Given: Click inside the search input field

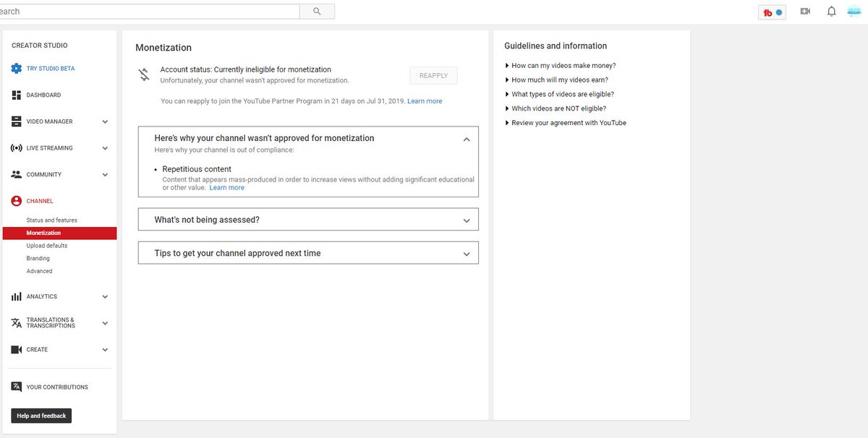Looking at the screenshot, I should [148, 12].
